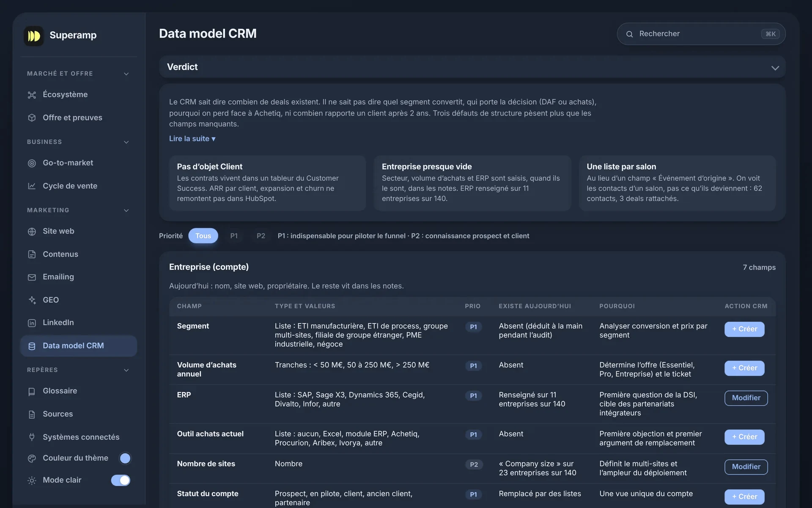Open the Entreprise presque vide card
Screen dimensions: 812x508
click(472, 183)
